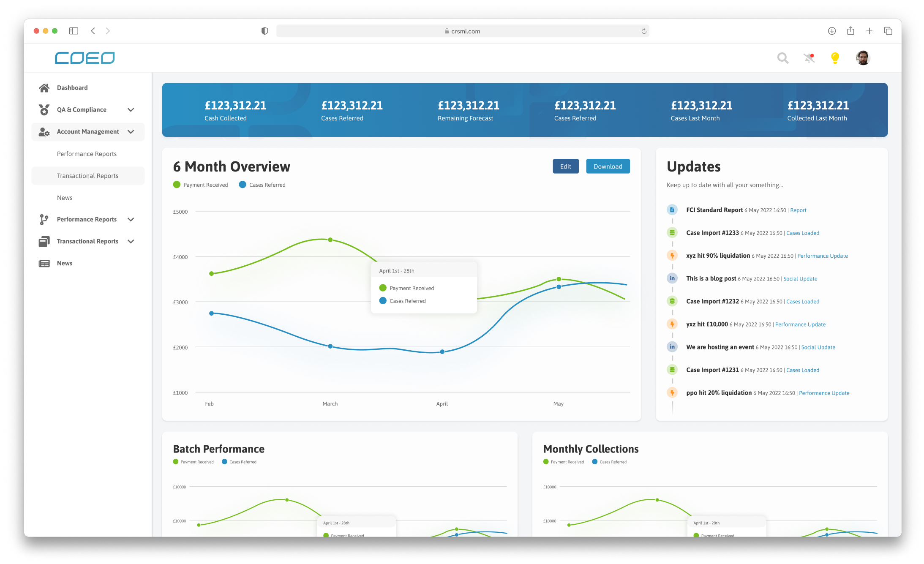Open the Account Management menu item
The width and height of the screenshot is (924, 564).
[x=88, y=132]
